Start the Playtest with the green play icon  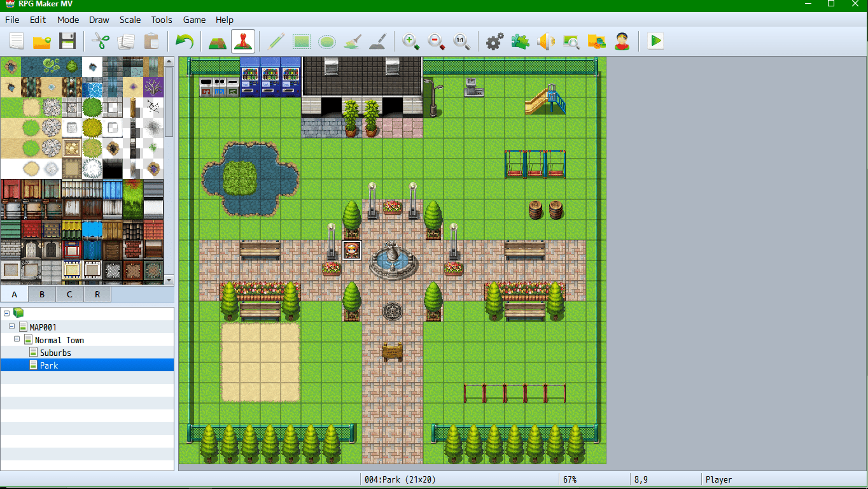coord(655,41)
